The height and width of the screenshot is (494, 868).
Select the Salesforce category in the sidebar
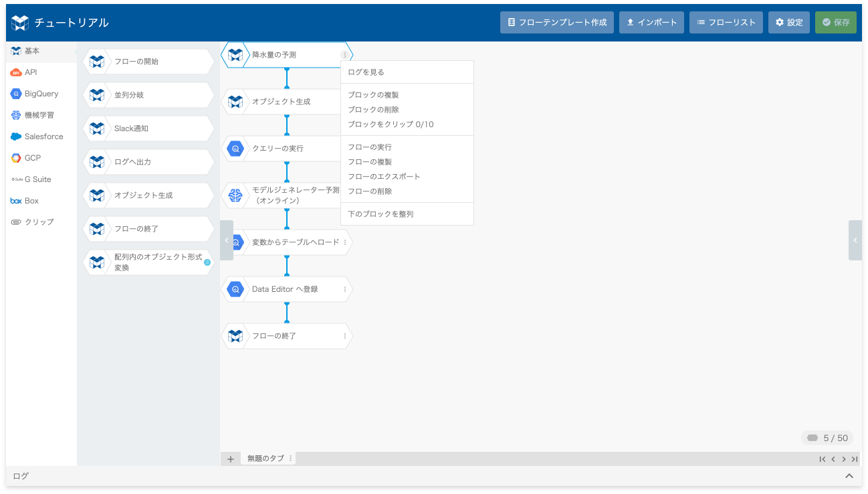41,137
